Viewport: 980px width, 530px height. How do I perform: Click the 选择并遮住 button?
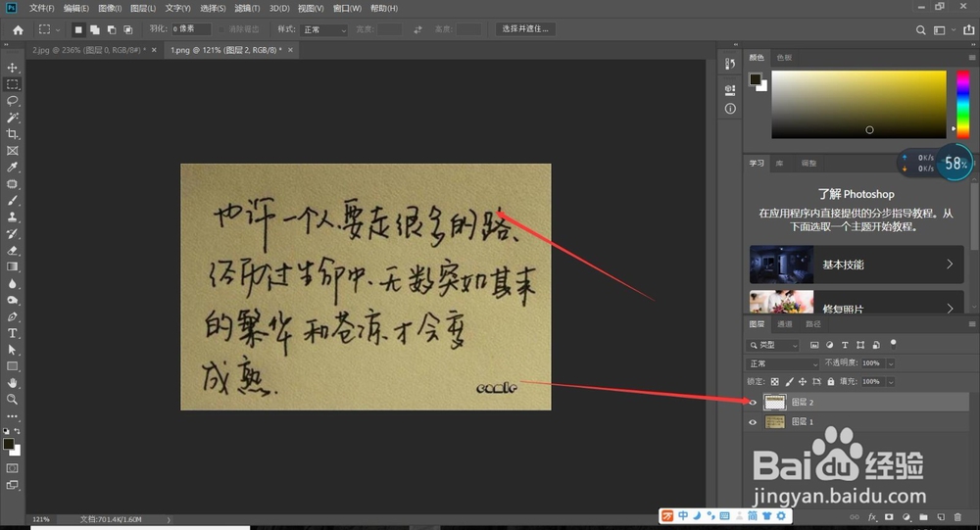point(525,28)
